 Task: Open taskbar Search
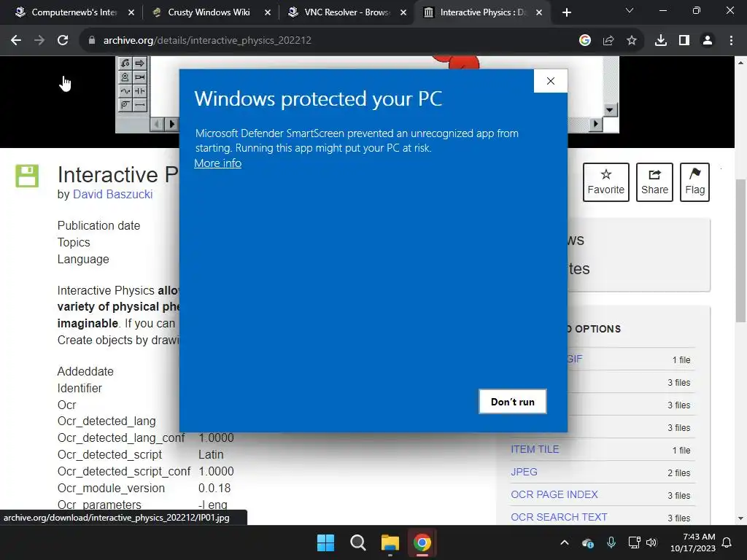coord(357,542)
